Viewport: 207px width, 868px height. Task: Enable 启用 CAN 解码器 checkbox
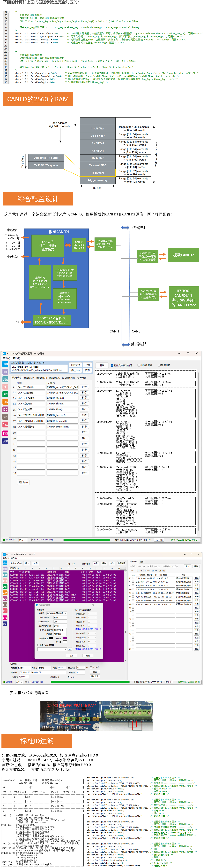click(x=38, y=645)
